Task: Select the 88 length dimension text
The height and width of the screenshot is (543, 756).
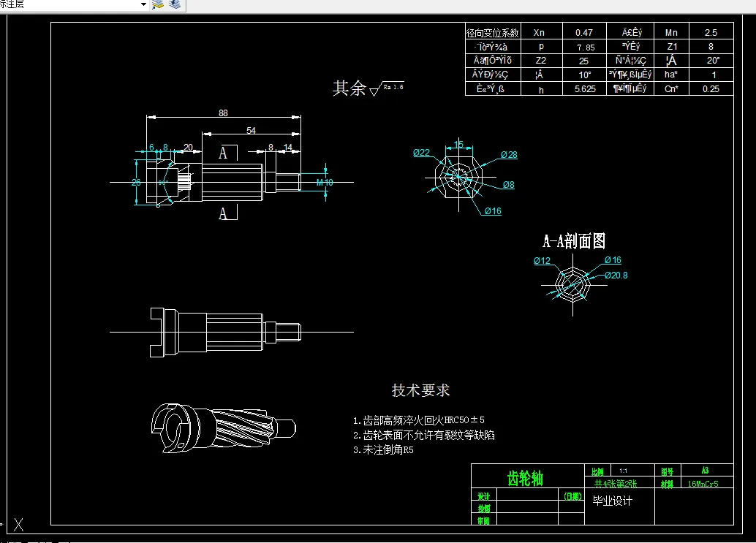Action: [x=223, y=113]
